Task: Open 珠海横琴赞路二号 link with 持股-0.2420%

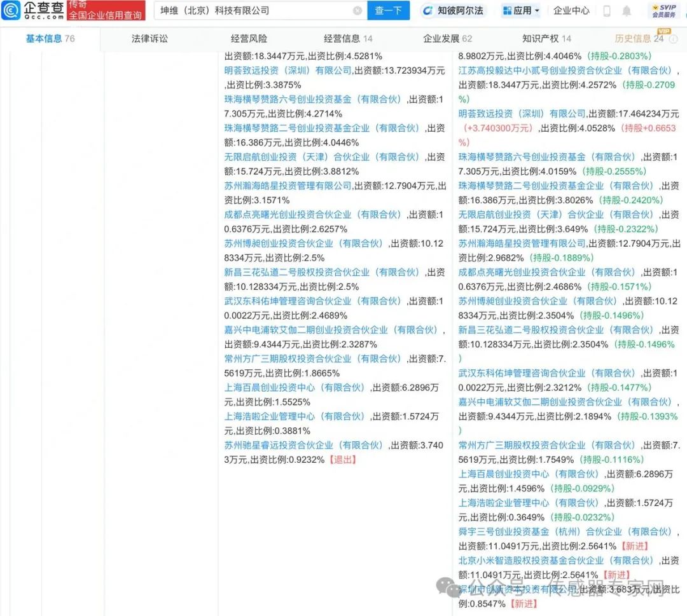Action: (557, 186)
